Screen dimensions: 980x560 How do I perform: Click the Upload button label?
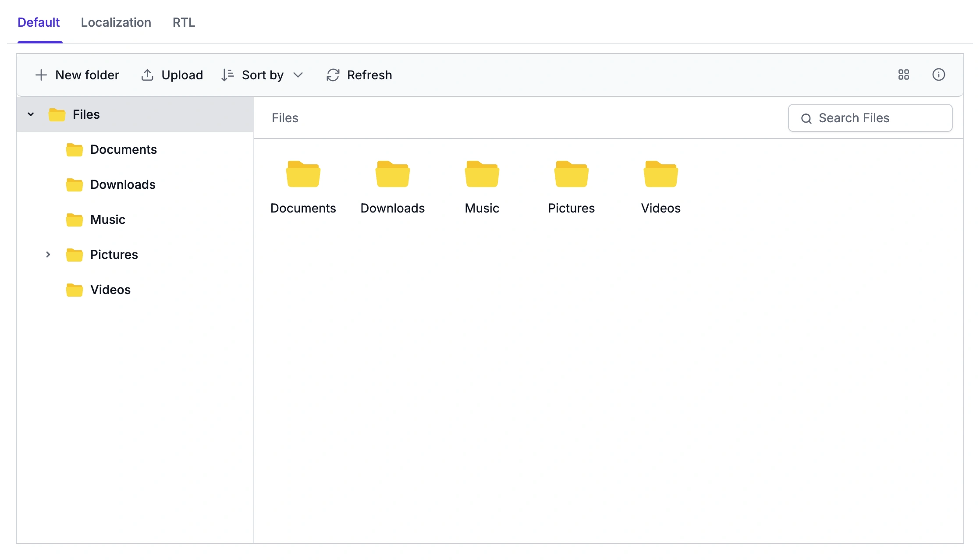pos(182,75)
